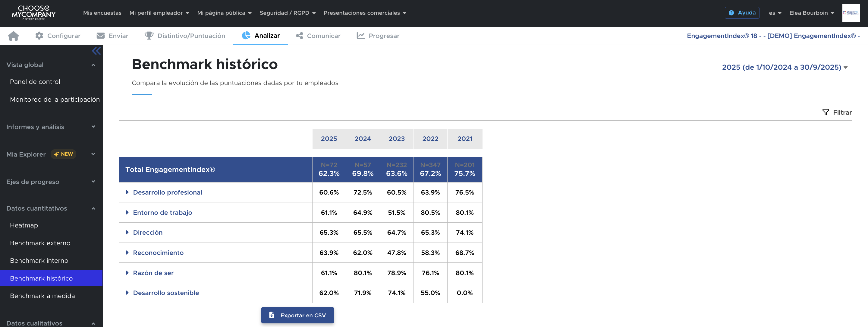868x327 pixels.
Task: Open the 2025 date range dropdown
Action: click(784, 68)
